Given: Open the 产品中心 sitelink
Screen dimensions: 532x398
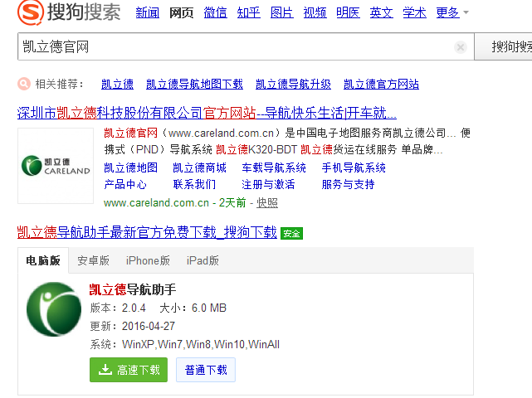Looking at the screenshot, I should [x=125, y=184].
